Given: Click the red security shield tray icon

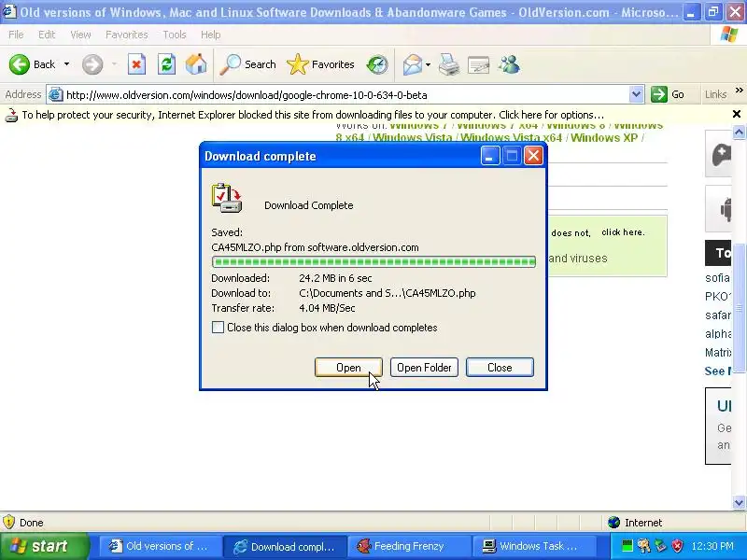Looking at the screenshot, I should point(677,545).
